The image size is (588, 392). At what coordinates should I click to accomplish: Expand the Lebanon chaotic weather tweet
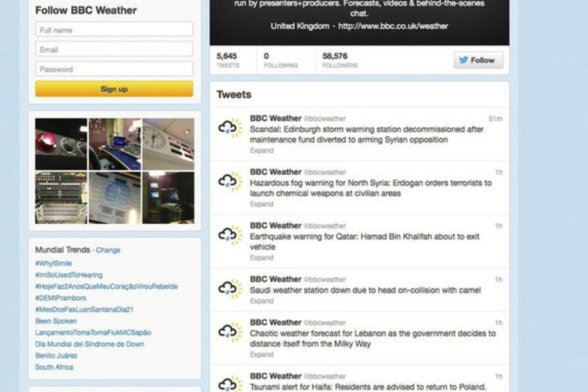coord(262,355)
